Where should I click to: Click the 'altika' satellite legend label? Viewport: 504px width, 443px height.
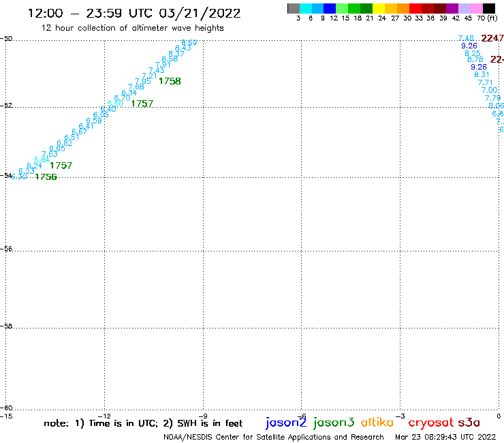[x=377, y=422]
